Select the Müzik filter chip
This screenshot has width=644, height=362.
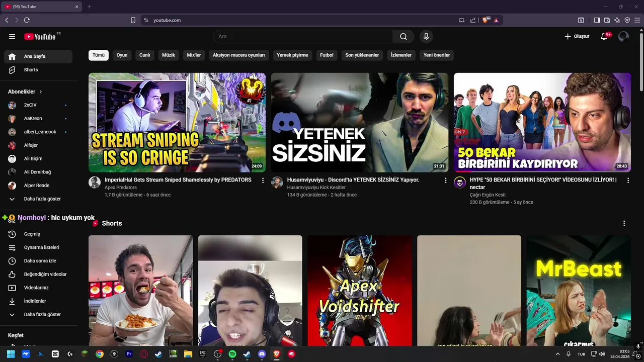click(169, 55)
